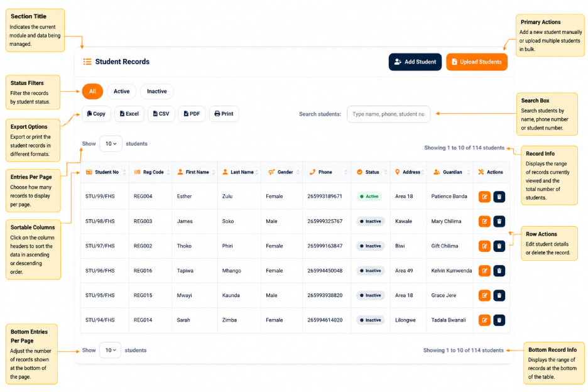
Task: Click the checkmark icon in Status header
Action: click(x=359, y=172)
